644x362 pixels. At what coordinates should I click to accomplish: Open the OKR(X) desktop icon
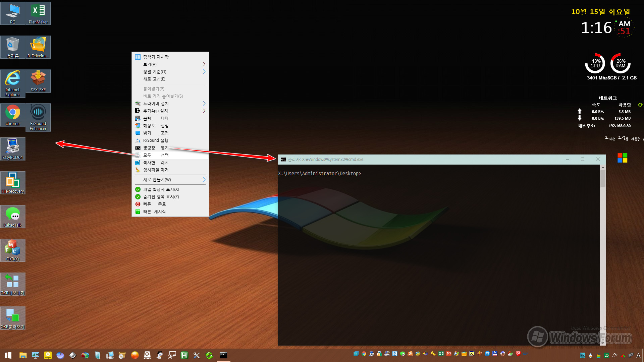[x=12, y=250]
